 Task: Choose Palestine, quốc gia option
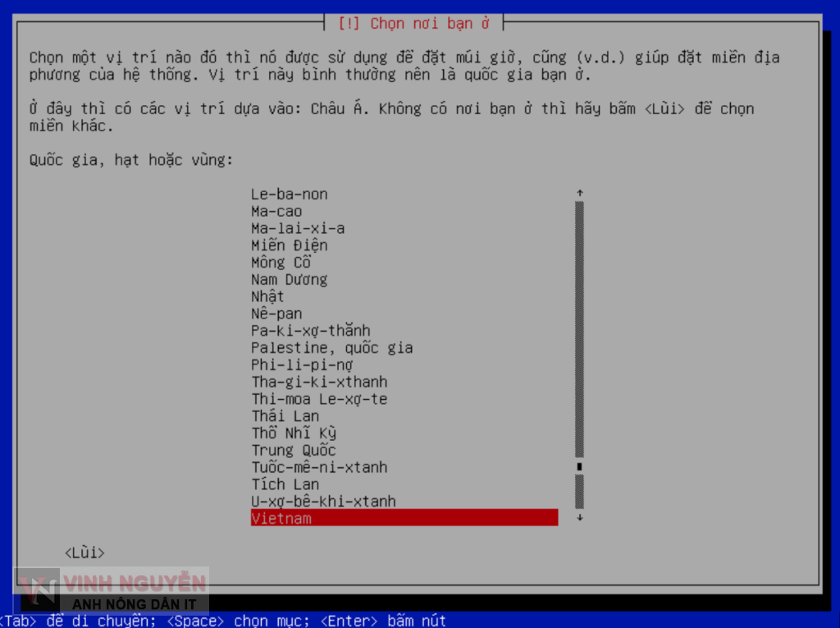pyautogui.click(x=331, y=348)
